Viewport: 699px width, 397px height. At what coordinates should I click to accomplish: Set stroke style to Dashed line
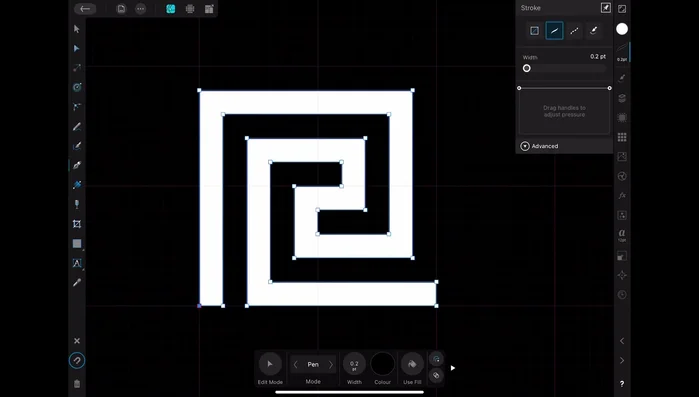pos(574,30)
